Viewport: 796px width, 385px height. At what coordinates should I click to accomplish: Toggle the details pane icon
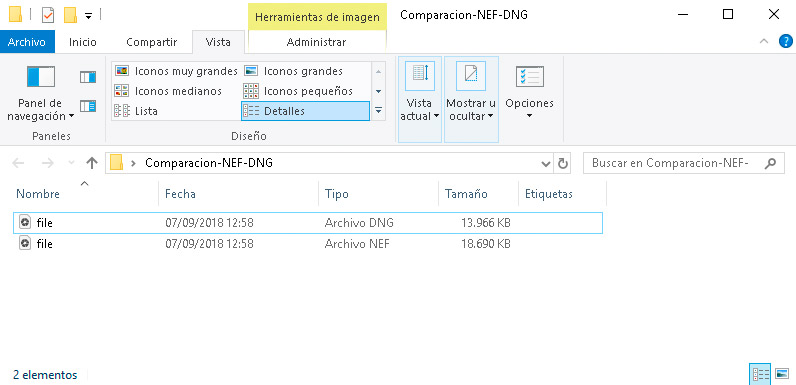(88, 106)
